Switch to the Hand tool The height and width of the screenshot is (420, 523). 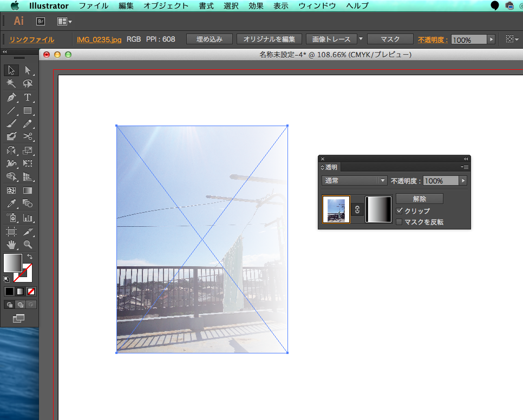[x=11, y=244]
